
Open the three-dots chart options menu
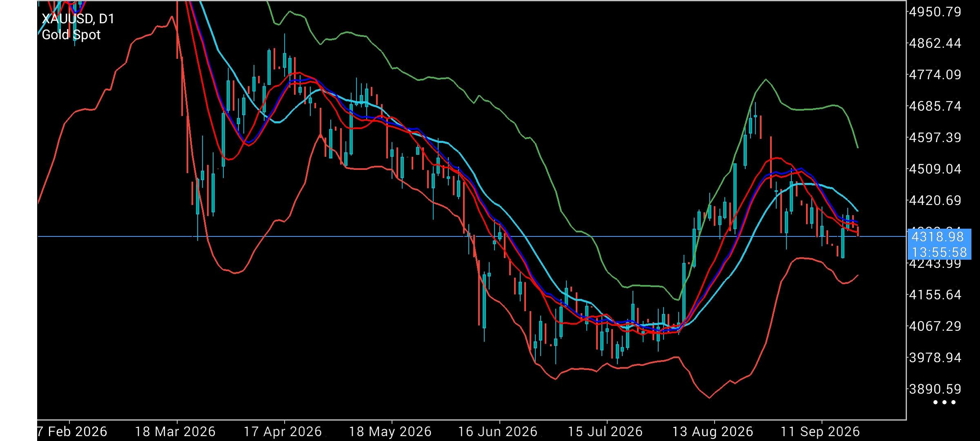[944, 402]
